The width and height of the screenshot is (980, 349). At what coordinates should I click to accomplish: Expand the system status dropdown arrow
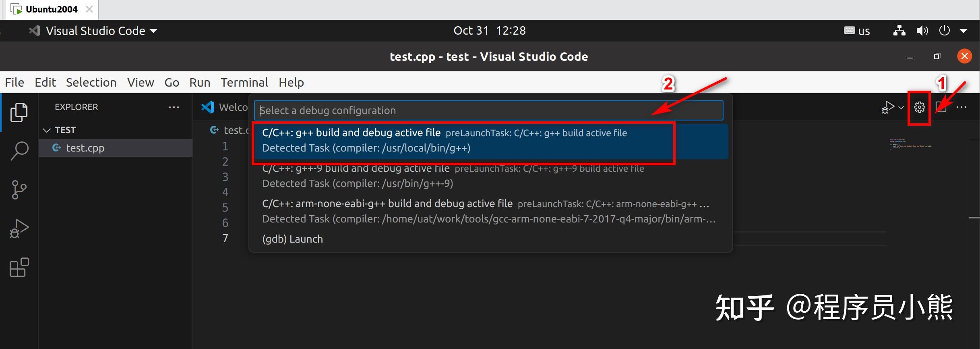pos(965,30)
